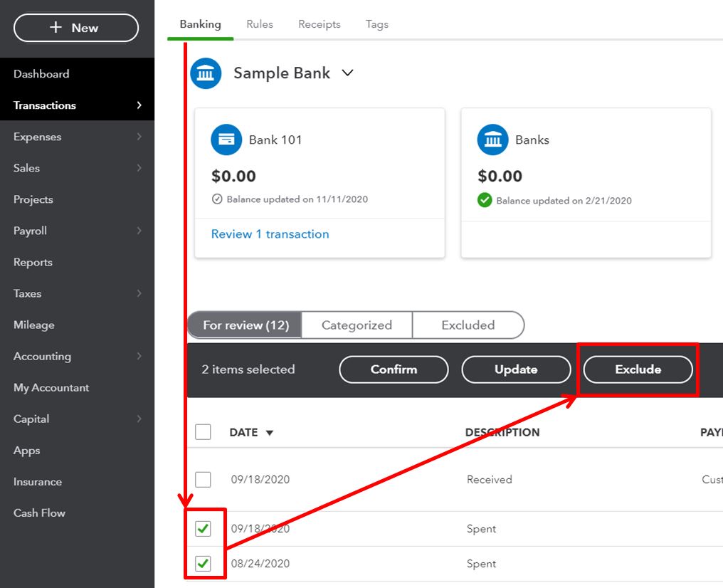Open the Review 1 transaction link

[270, 234]
